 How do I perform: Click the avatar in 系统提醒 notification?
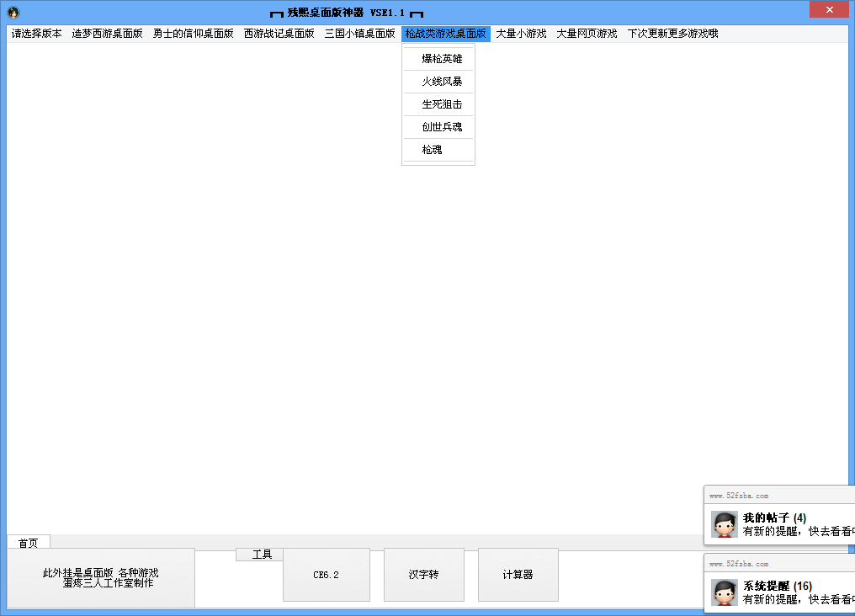point(724,592)
